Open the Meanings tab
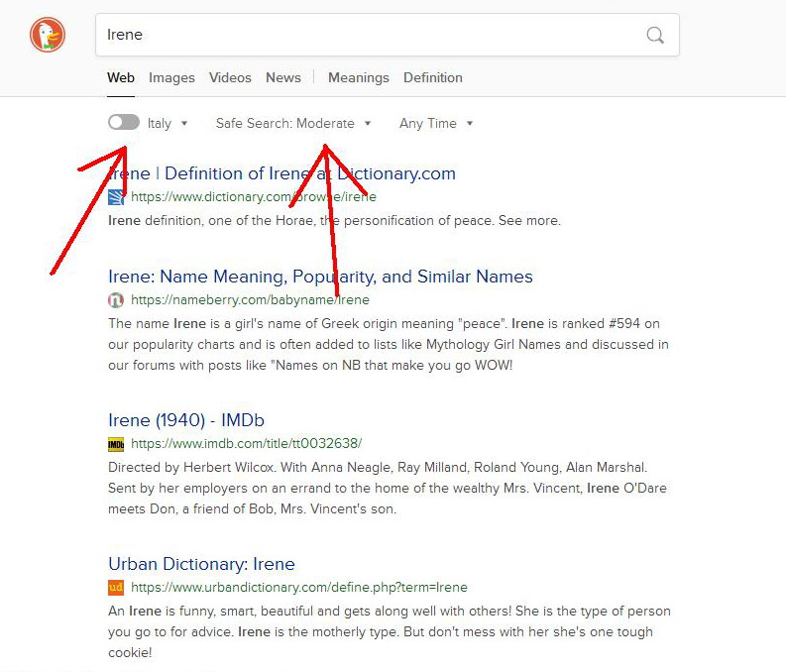 [359, 78]
